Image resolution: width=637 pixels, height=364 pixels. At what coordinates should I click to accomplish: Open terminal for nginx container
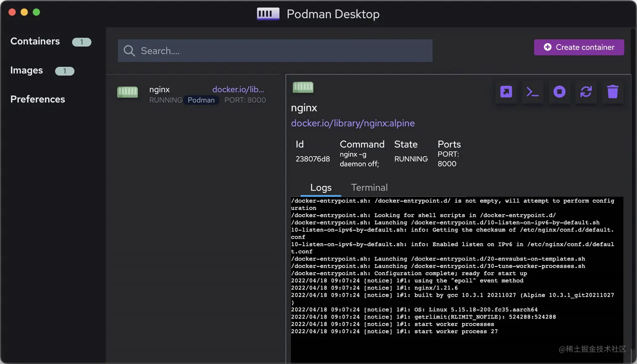pos(533,92)
